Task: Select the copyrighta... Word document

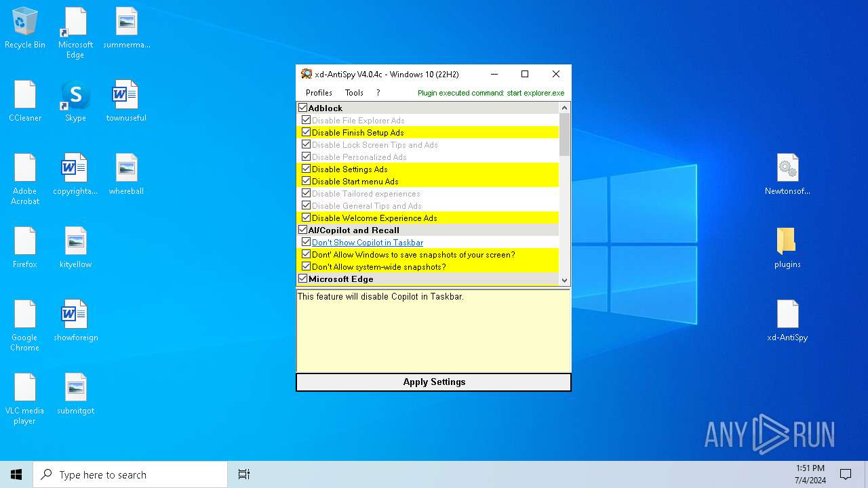Action: pos(75,175)
